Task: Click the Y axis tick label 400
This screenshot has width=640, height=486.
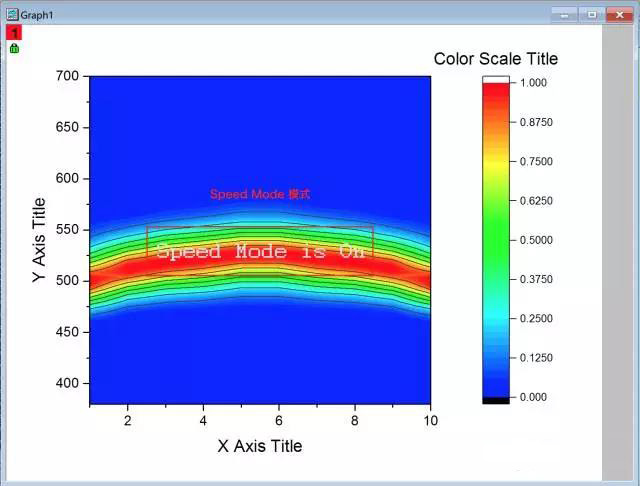Action: tap(67, 383)
